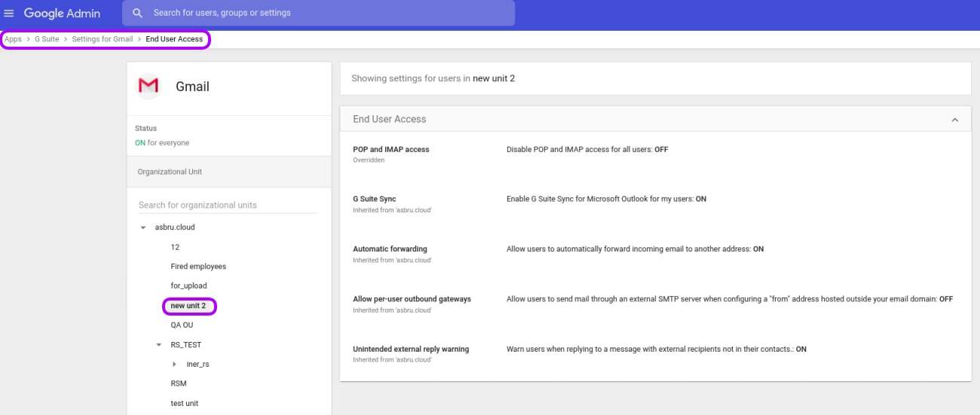This screenshot has width=980, height=415.
Task: Click Enable G Suite Sync for Outlook description
Action: [x=606, y=199]
